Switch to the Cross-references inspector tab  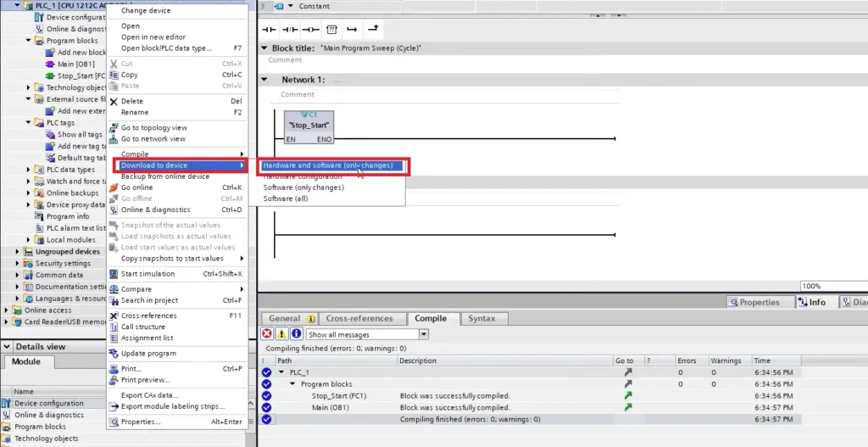[x=359, y=318]
